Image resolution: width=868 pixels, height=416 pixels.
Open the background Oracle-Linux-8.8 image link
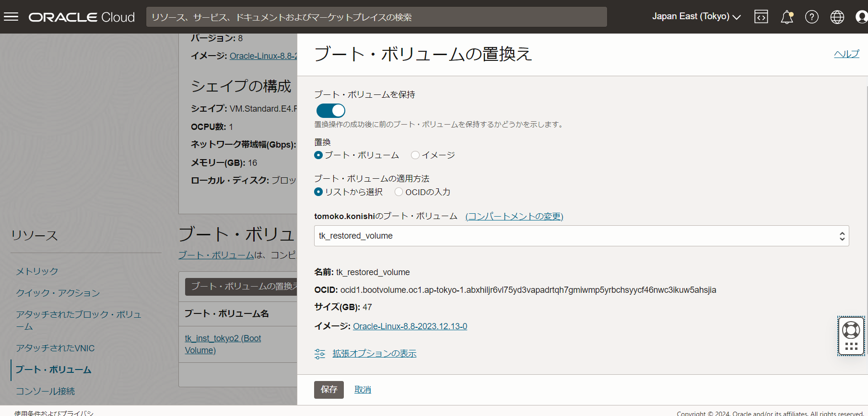point(263,56)
